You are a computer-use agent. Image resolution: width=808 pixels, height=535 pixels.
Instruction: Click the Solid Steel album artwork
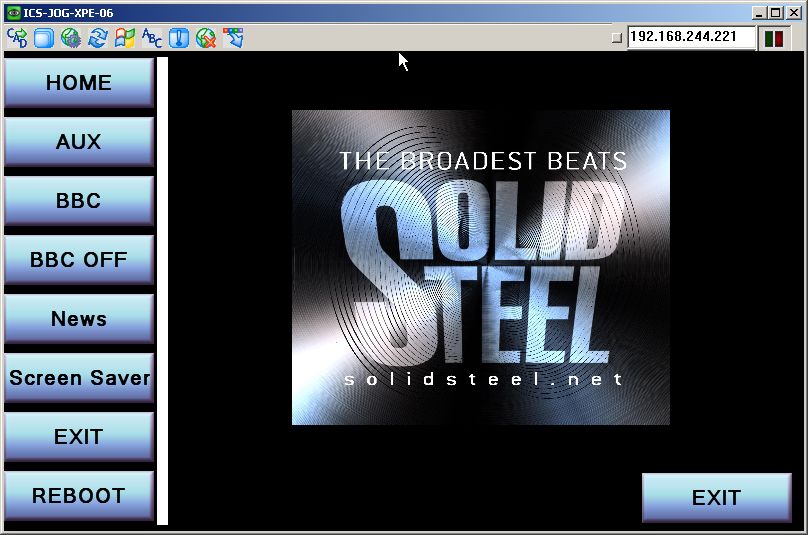(481, 268)
